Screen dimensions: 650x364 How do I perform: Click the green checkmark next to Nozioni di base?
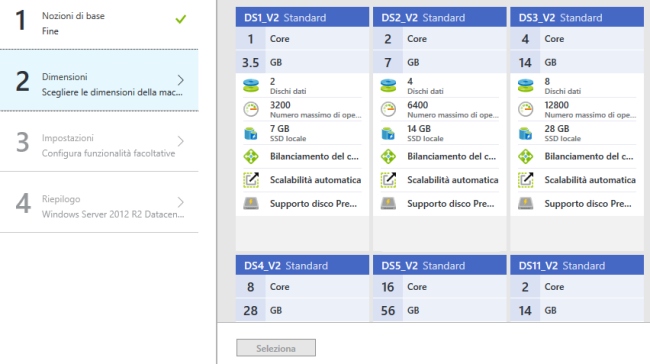coord(181,19)
